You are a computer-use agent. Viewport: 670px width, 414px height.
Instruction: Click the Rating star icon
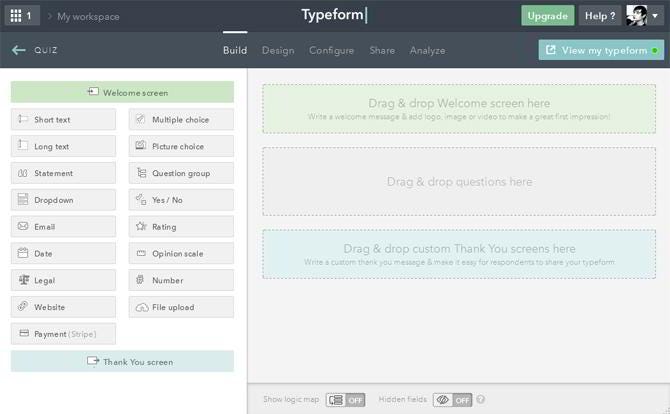tap(141, 226)
